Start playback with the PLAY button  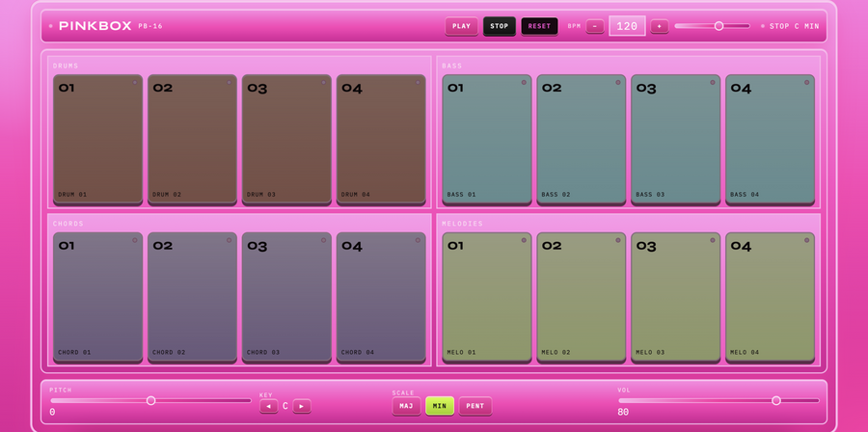(x=461, y=26)
